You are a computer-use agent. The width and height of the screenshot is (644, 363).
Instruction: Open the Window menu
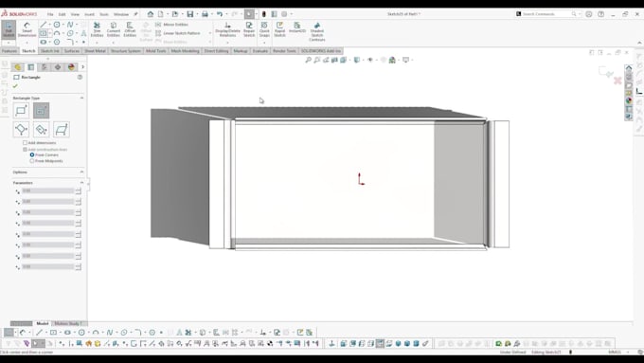(x=121, y=14)
